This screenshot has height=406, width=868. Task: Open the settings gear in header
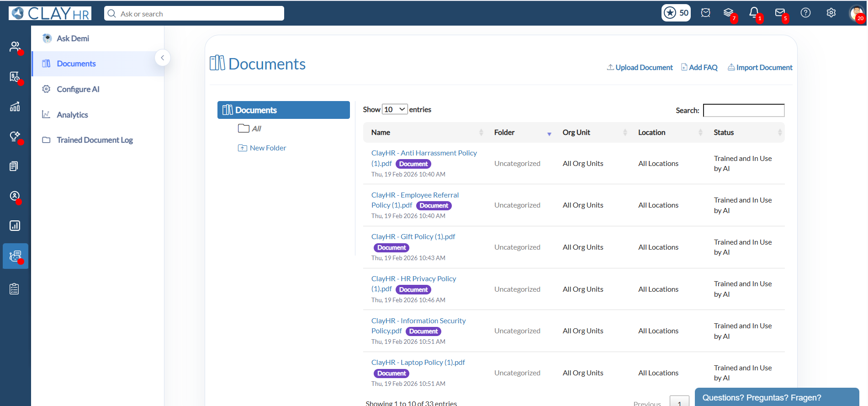[x=831, y=13]
